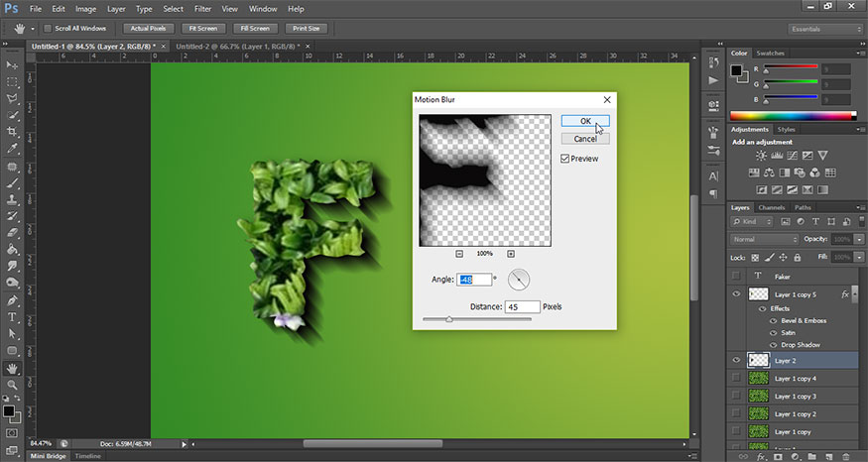Viewport: 868px width, 462px height.
Task: Switch to the Channels tab
Action: pos(771,207)
